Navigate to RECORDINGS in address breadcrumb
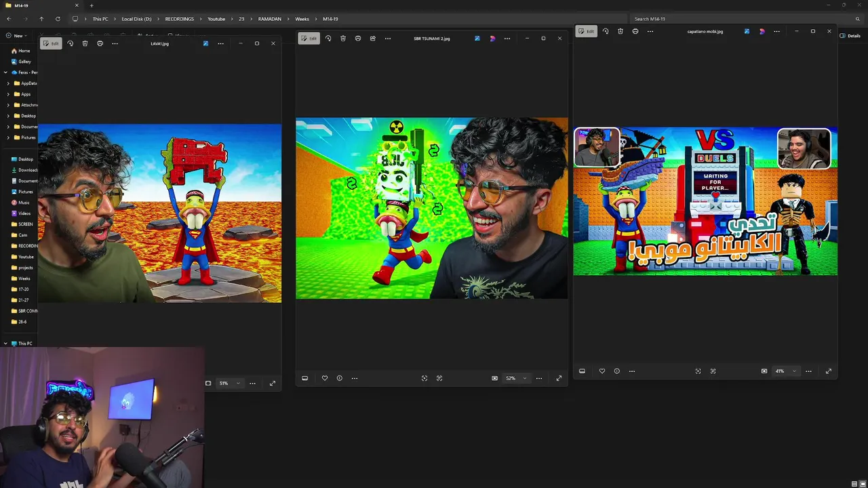 180,19
